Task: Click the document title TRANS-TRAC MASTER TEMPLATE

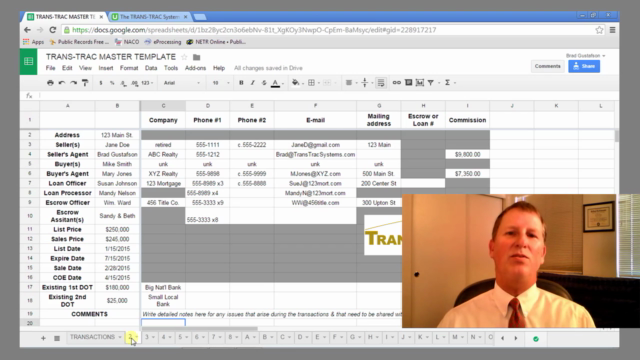Action: tap(111, 57)
